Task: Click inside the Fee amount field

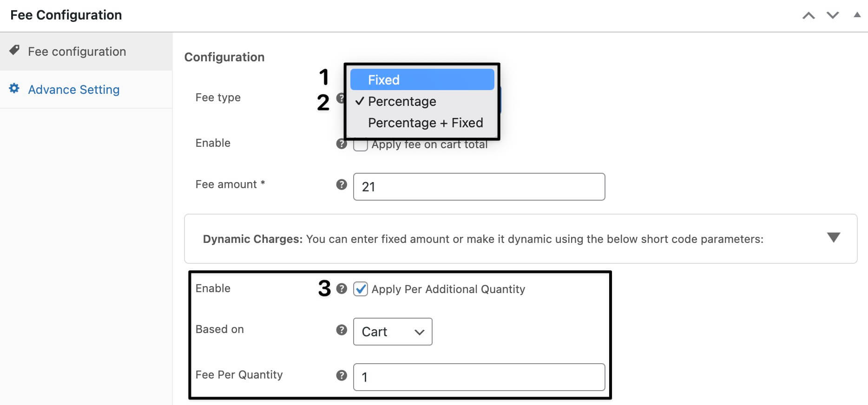Action: [x=479, y=187]
